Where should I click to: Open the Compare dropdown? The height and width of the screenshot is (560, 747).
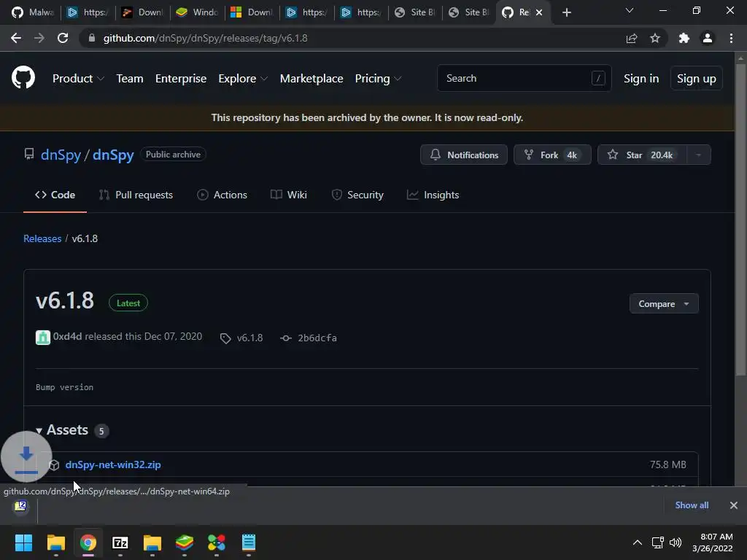pyautogui.click(x=664, y=304)
